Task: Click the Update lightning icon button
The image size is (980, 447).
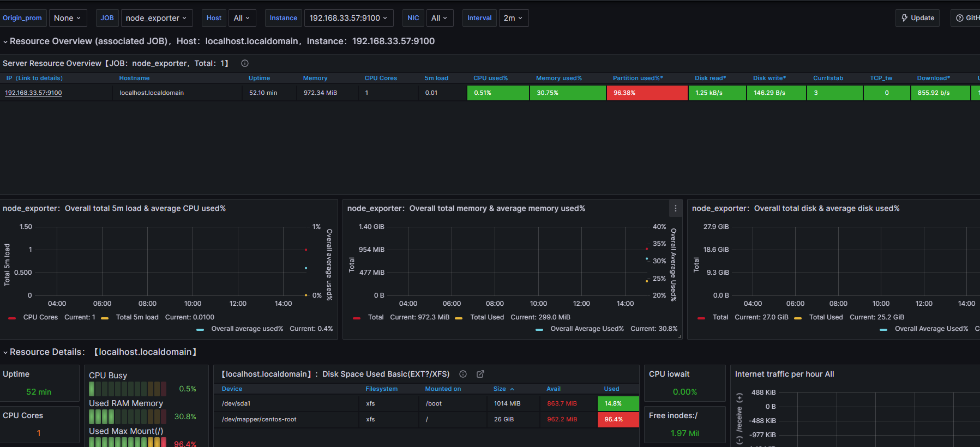Action: [917, 18]
